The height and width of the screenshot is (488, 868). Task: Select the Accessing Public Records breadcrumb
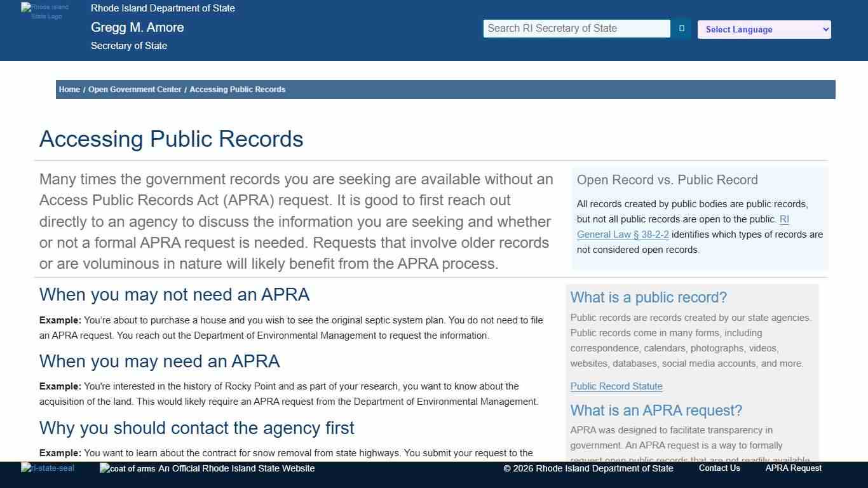pos(237,90)
